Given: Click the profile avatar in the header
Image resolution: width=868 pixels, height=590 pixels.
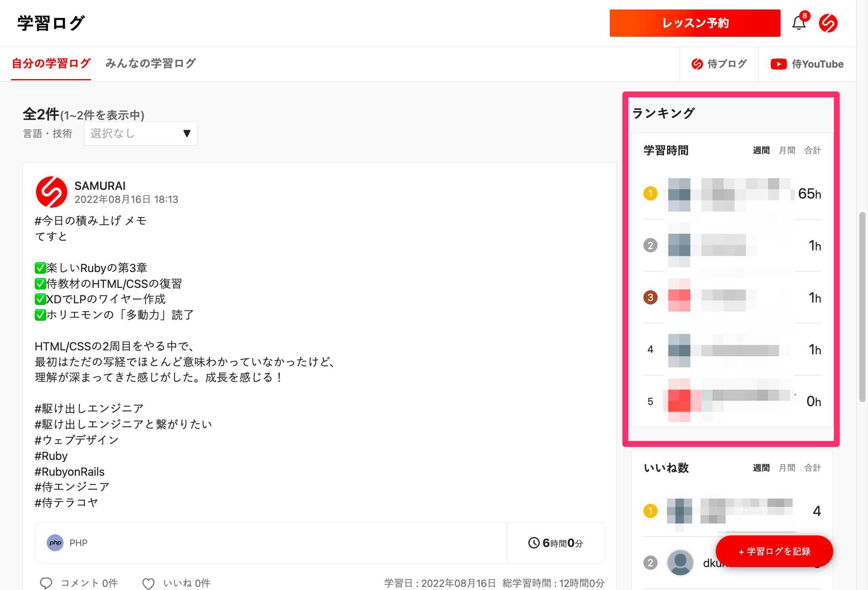Looking at the screenshot, I should point(828,23).
